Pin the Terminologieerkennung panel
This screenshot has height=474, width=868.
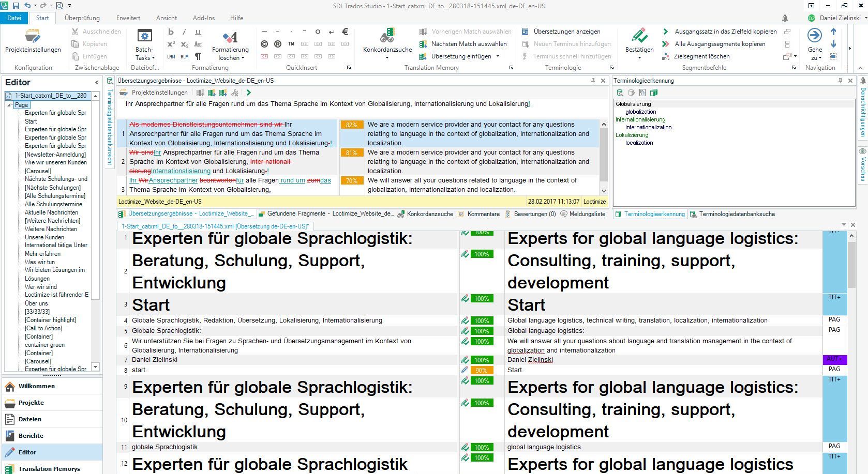pos(841,81)
